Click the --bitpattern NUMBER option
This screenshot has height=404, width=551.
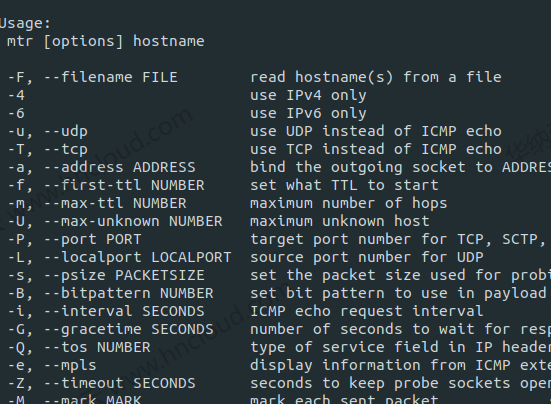pyautogui.click(x=129, y=293)
